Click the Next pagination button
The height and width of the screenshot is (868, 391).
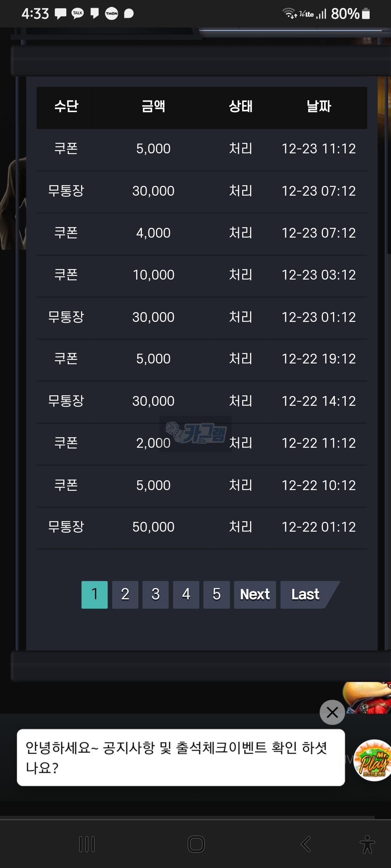[x=255, y=595]
